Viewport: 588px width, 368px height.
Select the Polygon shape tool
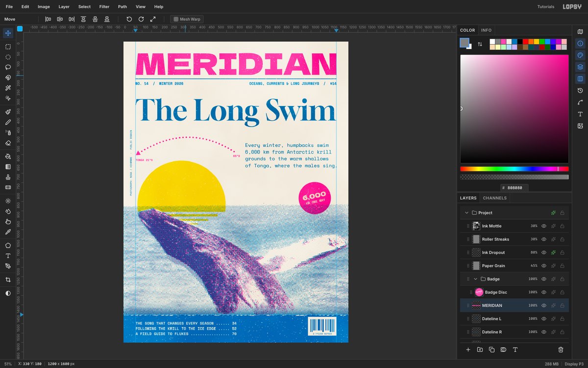coord(8,245)
